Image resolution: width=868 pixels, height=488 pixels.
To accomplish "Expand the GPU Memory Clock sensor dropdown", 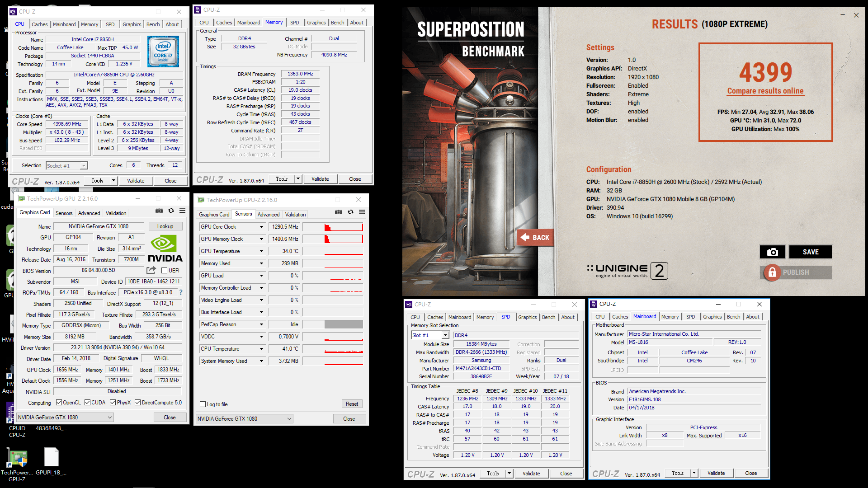I will click(261, 239).
